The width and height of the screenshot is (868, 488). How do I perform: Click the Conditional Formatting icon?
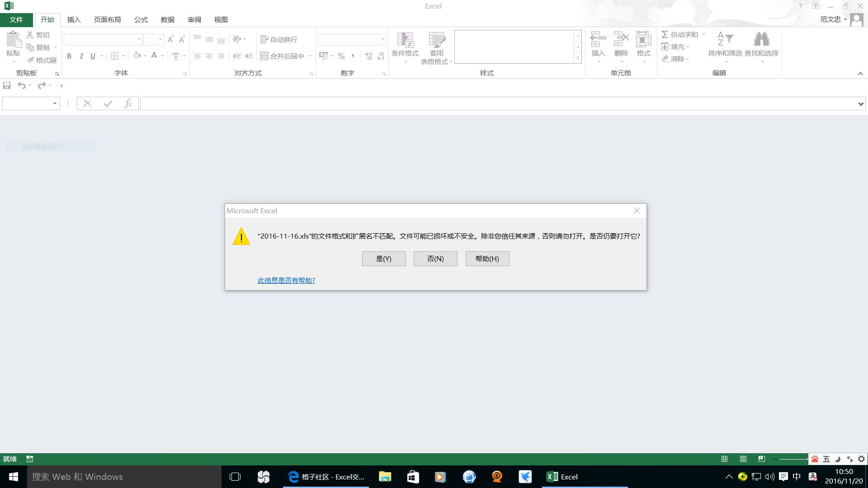point(405,40)
